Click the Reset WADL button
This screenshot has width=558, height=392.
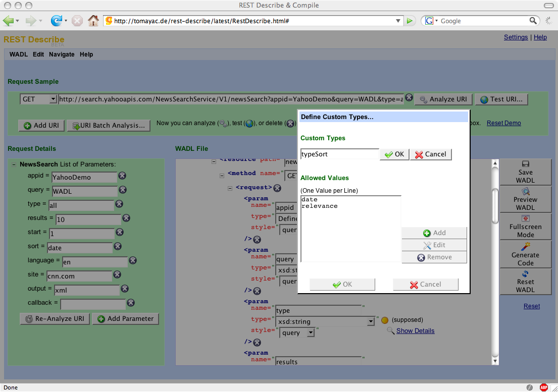click(525, 282)
